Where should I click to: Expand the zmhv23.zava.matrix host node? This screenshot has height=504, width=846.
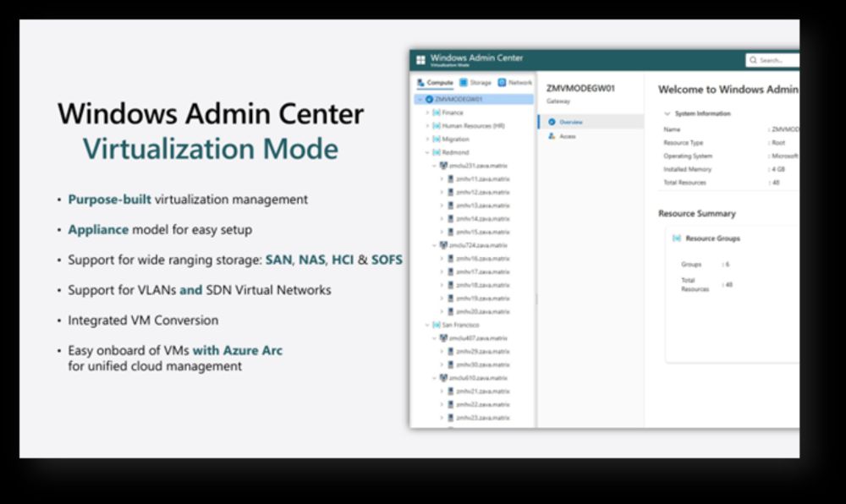point(442,418)
